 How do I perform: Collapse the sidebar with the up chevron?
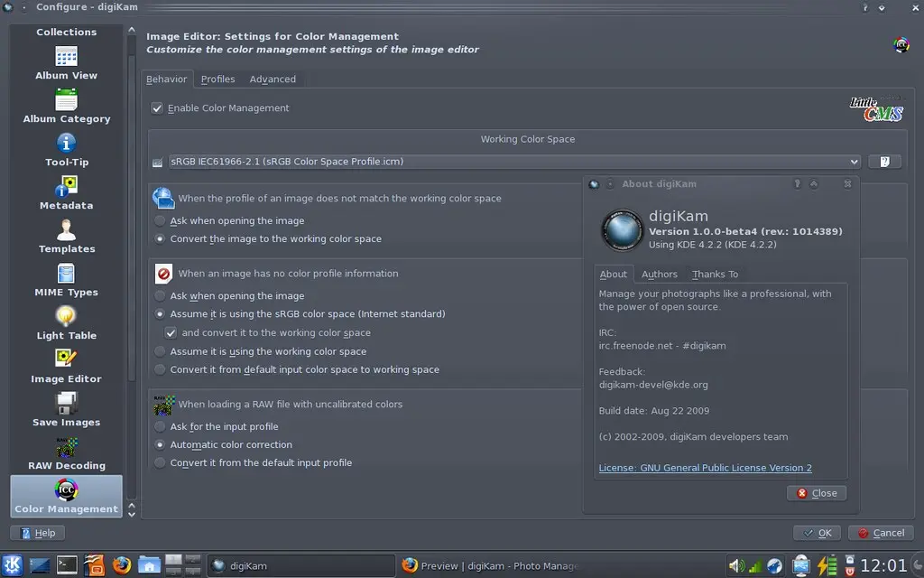click(131, 27)
